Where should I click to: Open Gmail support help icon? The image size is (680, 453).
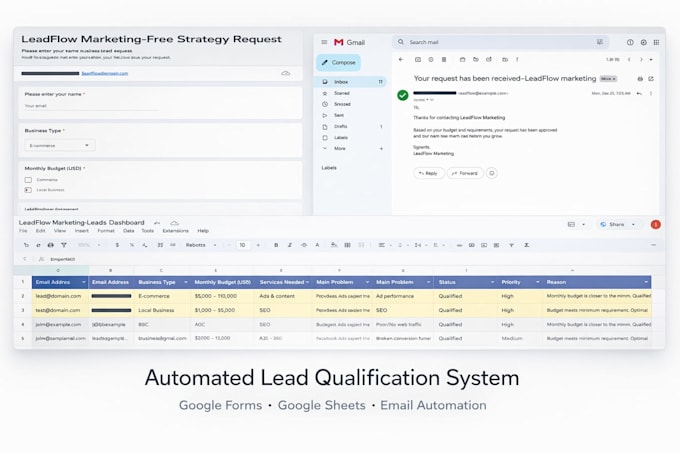point(630,42)
